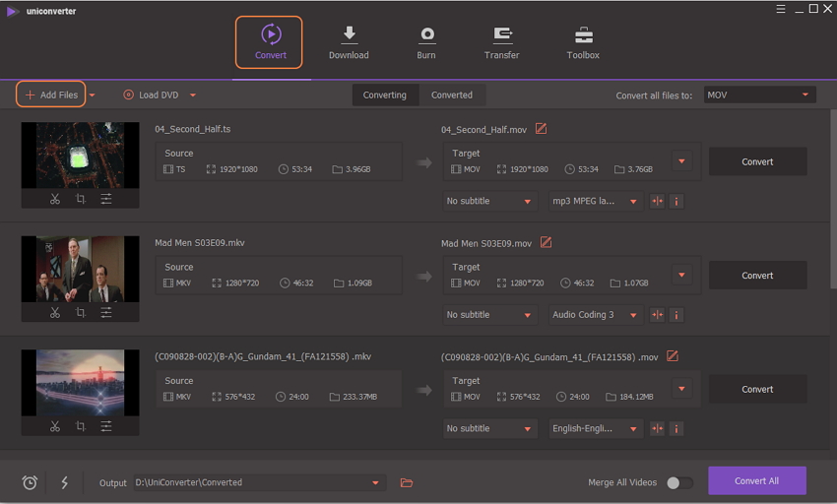
Task: Select the Mad Men video thumbnail
Action: point(80,269)
